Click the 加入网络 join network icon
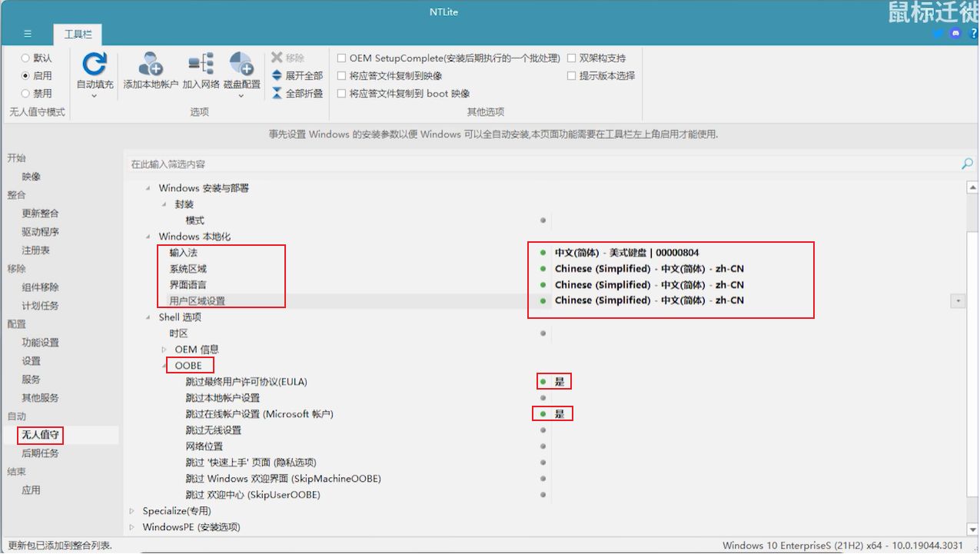This screenshot has height=554, width=980. (x=201, y=65)
